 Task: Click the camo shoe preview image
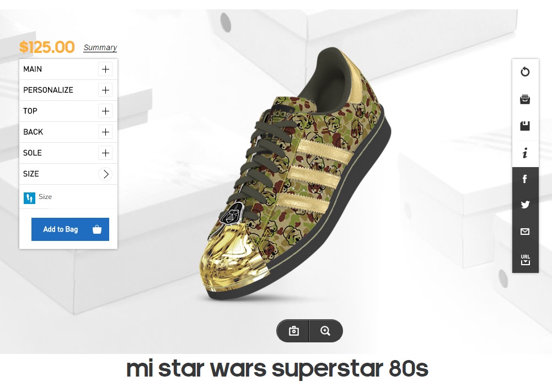click(x=298, y=176)
